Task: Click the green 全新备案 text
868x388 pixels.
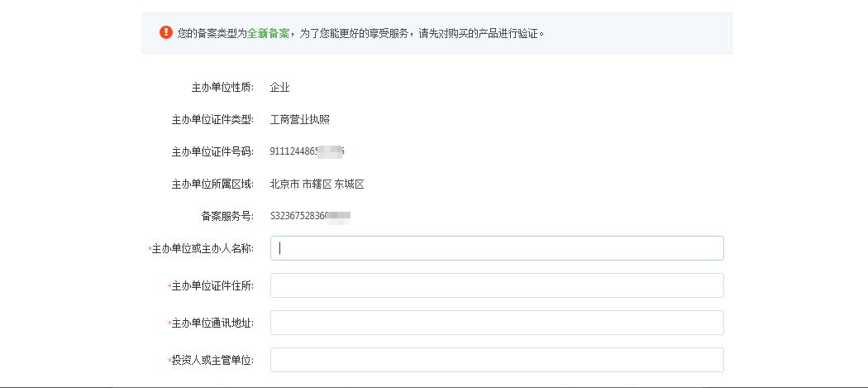Action: 269,34
